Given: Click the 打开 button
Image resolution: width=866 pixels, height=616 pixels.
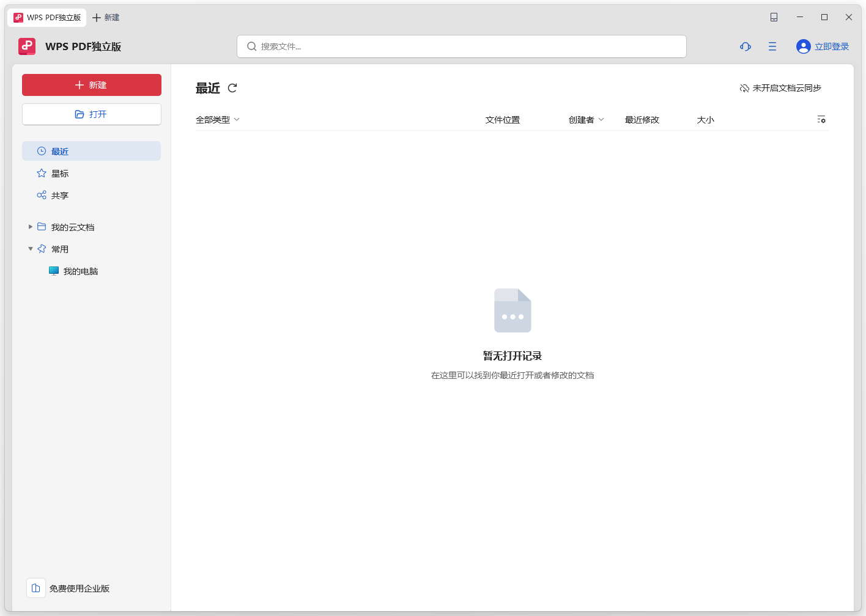Looking at the screenshot, I should click(x=91, y=114).
